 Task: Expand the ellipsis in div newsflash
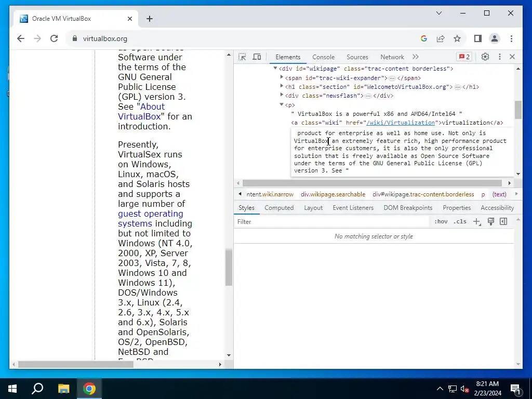click(368, 96)
